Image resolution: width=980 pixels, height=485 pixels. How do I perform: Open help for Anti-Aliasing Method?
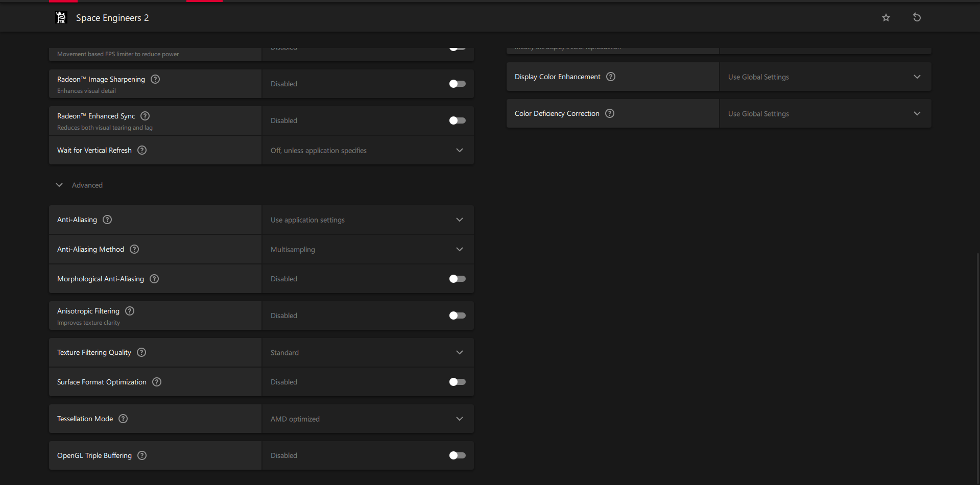pos(134,249)
